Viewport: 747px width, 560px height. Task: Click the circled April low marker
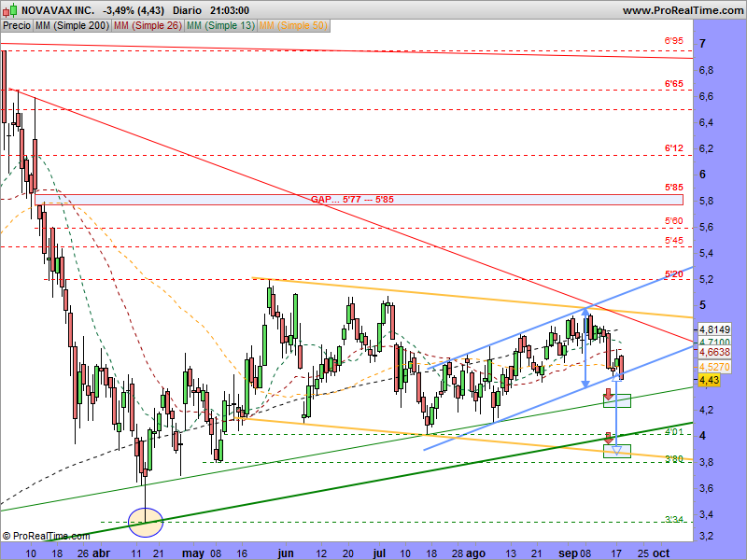[146, 522]
